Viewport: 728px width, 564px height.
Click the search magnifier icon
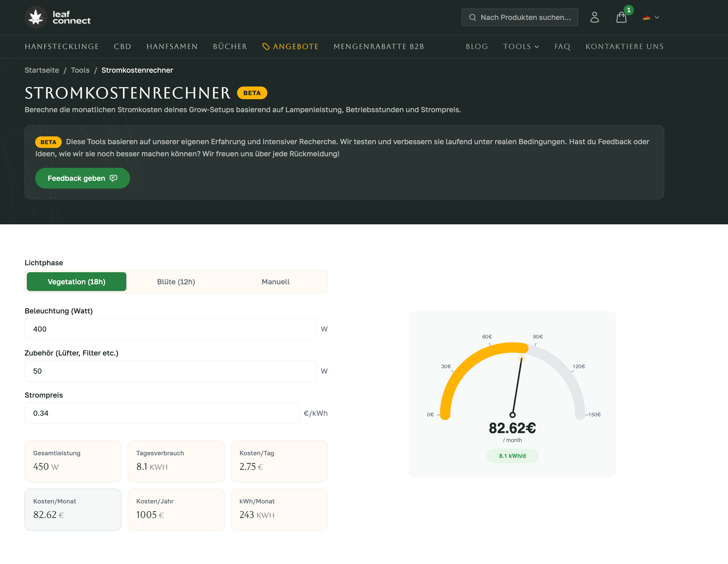click(472, 17)
